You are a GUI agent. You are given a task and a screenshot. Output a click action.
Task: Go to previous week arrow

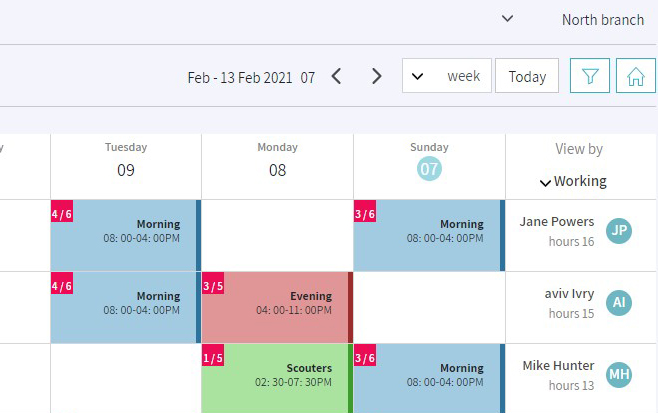point(336,76)
